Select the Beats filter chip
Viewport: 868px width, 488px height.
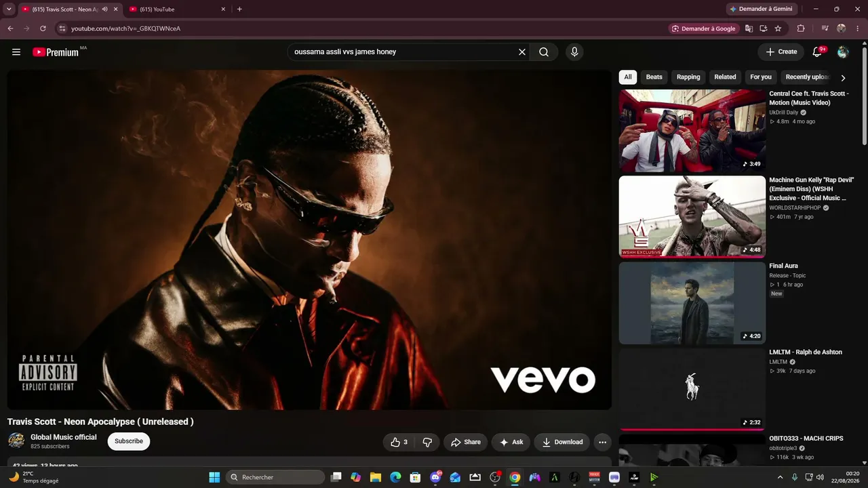654,77
